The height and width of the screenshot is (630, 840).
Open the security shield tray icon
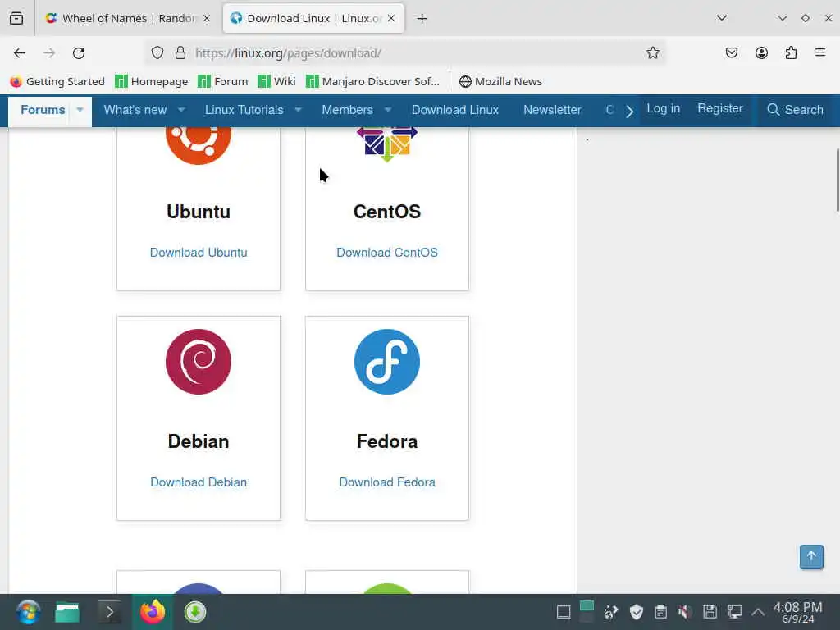(636, 612)
